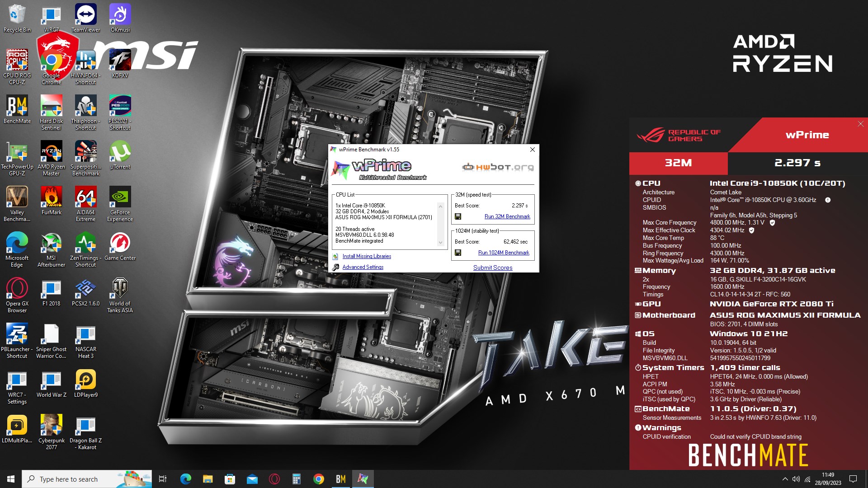
Task: Open File Explorer from the taskbar
Action: [208, 479]
